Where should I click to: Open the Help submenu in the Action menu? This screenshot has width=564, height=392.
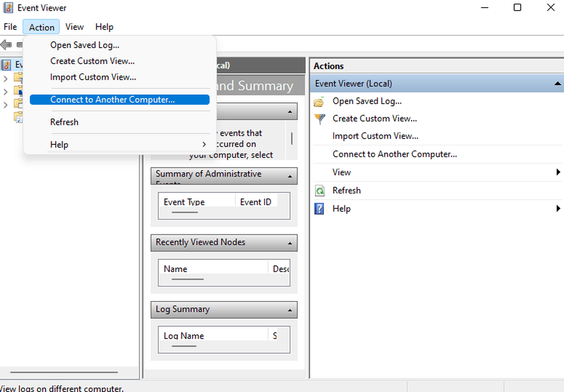[120, 145]
